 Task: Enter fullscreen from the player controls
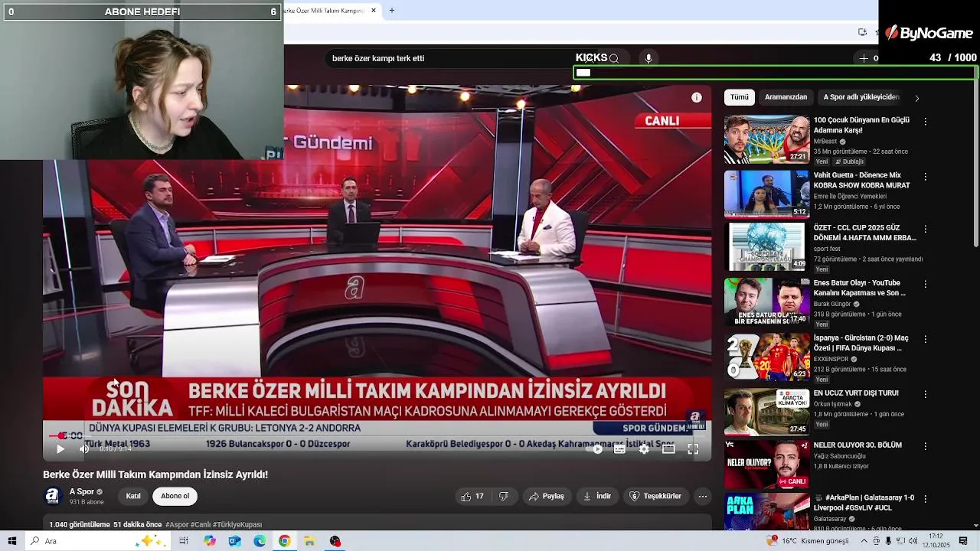693,449
